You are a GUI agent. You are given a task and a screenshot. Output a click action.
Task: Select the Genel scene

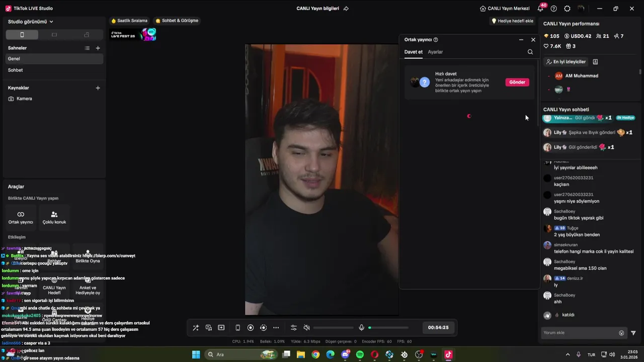(x=53, y=59)
